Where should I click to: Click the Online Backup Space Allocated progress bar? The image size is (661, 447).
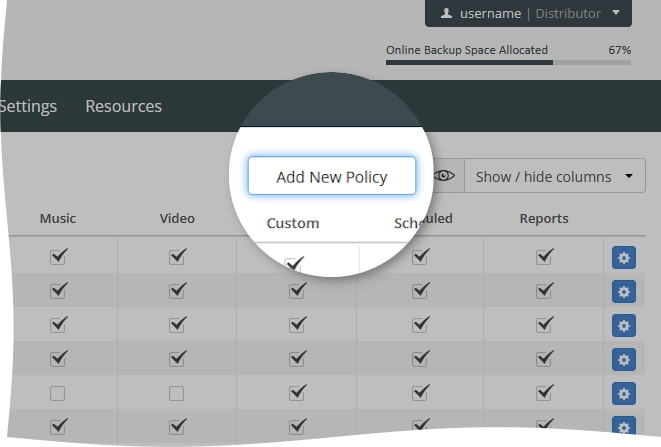[508, 62]
